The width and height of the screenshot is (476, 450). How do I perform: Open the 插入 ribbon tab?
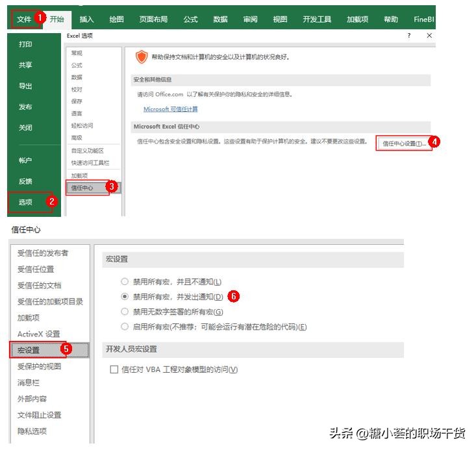[86, 19]
